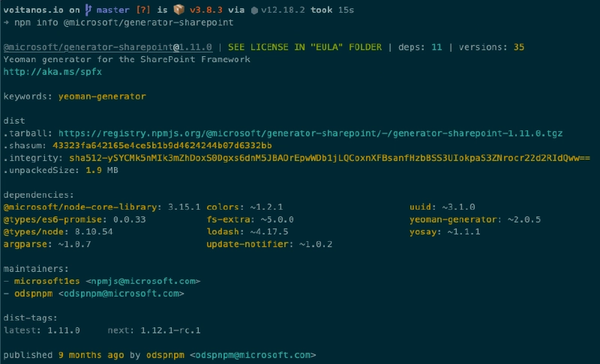Open the http://aka.ms/spfx link
The width and height of the screenshot is (600, 364).
pyautogui.click(x=52, y=72)
